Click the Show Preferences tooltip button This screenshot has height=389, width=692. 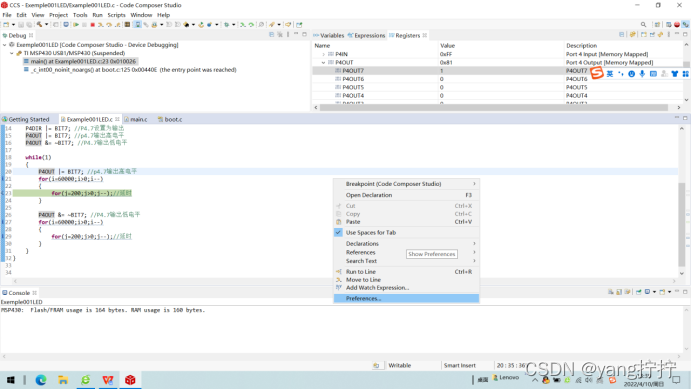pos(432,254)
